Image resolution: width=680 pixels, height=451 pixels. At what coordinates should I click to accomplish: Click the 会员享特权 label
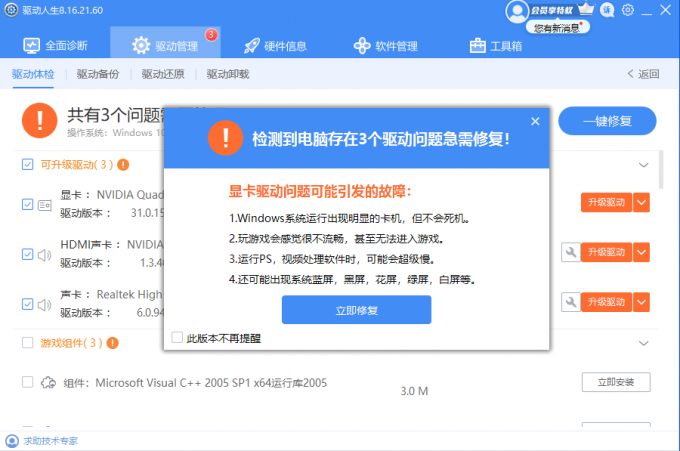click(x=552, y=10)
